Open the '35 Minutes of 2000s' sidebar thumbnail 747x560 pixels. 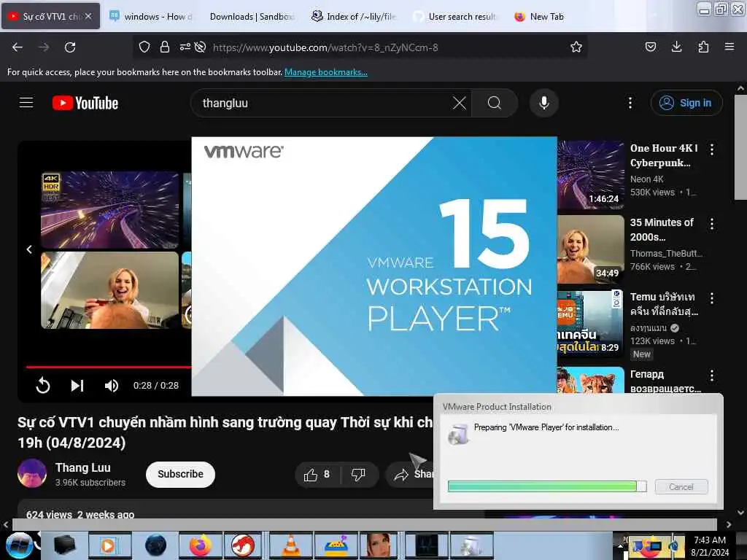point(591,249)
